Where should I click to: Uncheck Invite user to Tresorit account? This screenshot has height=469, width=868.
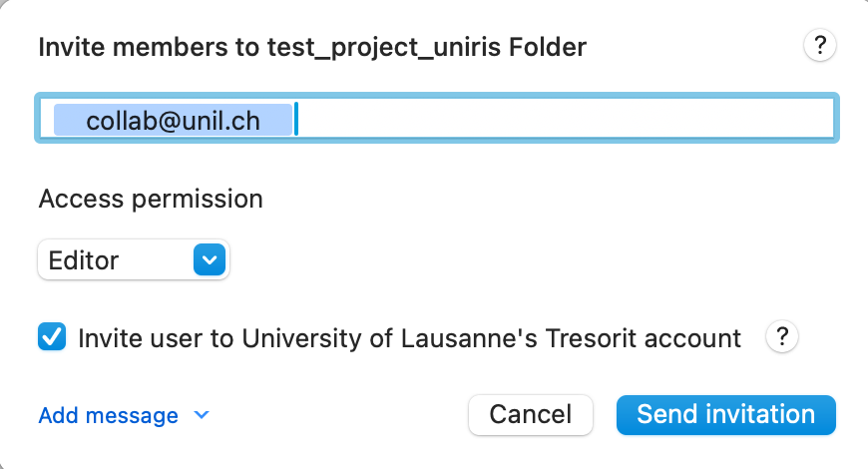pos(52,338)
